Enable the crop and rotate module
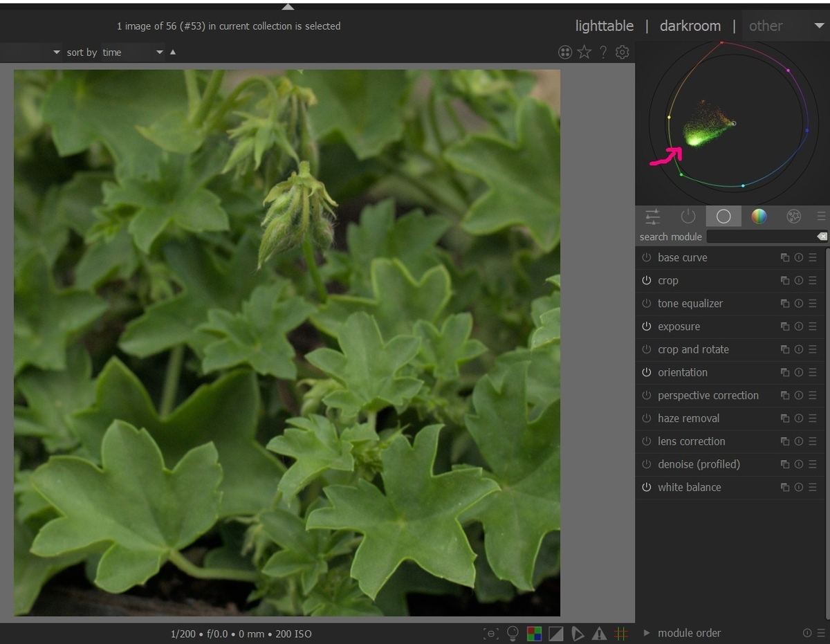Screen dimensions: 830x644 tap(647, 349)
